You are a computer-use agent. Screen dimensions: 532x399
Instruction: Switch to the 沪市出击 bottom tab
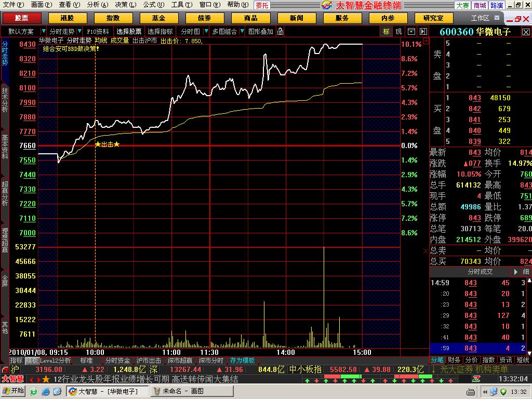tap(149, 361)
